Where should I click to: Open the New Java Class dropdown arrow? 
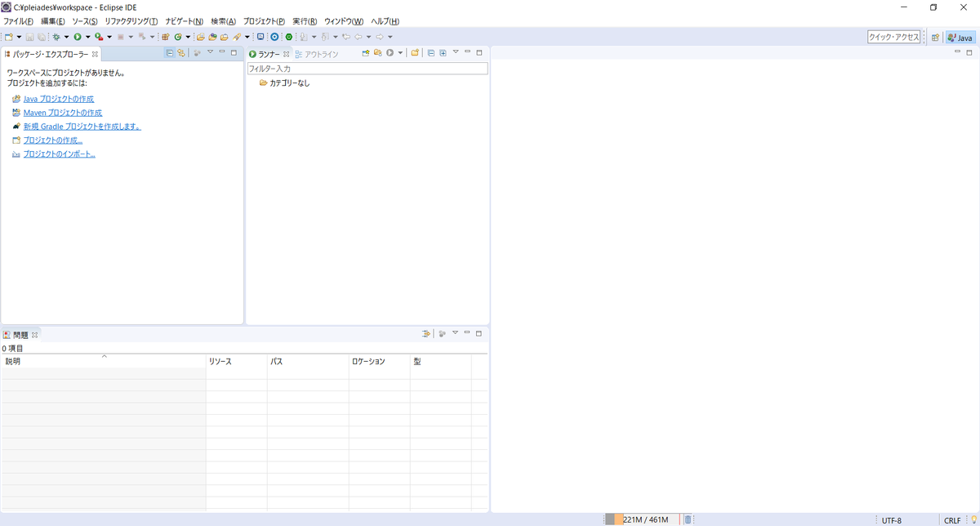pos(188,37)
